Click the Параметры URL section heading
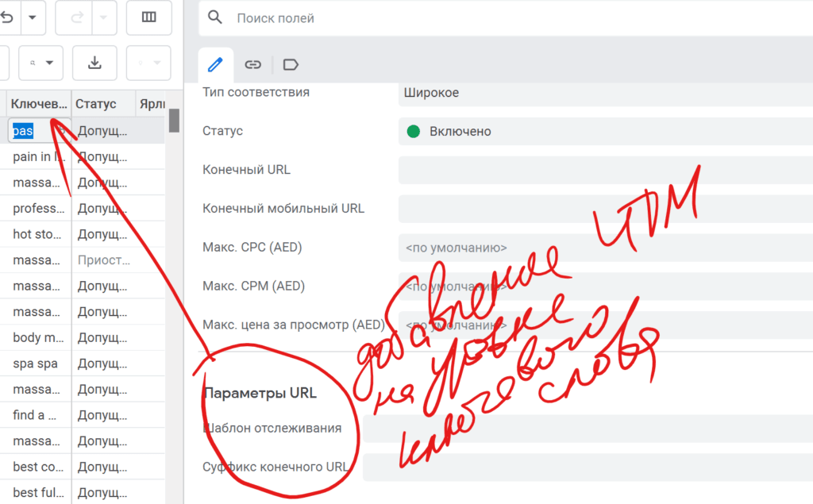The width and height of the screenshot is (813, 504). coord(260,393)
